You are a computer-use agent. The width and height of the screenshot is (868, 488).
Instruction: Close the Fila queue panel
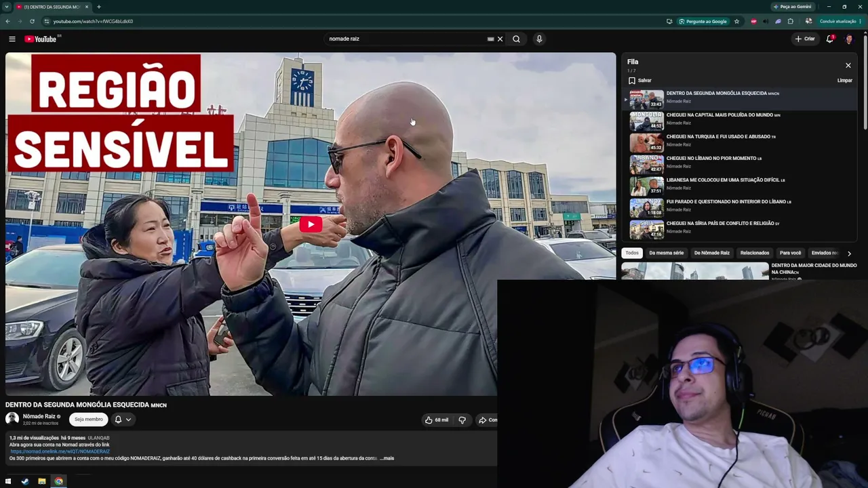coord(848,66)
